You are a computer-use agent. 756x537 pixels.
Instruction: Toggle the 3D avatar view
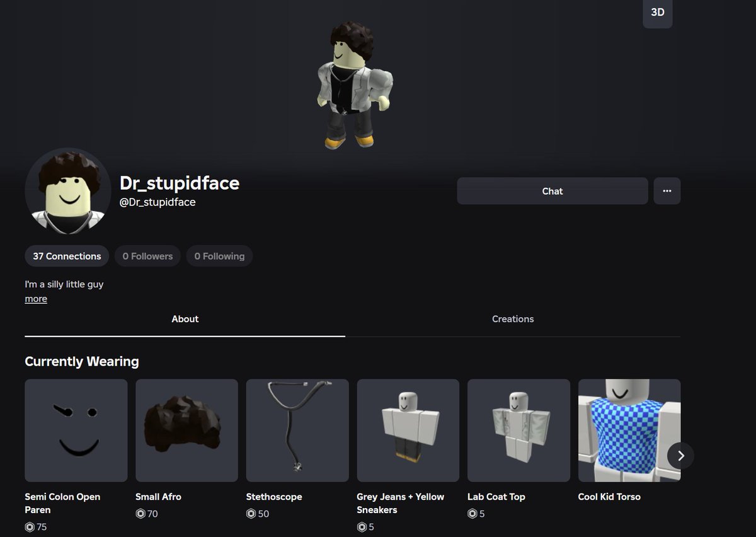[x=657, y=13]
